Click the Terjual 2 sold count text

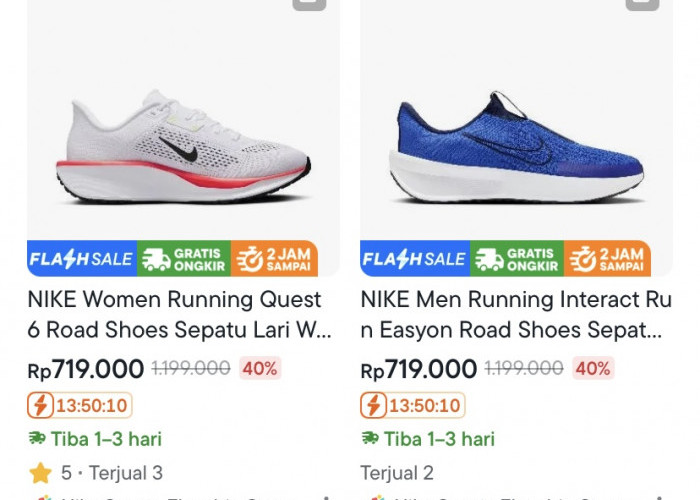click(397, 473)
